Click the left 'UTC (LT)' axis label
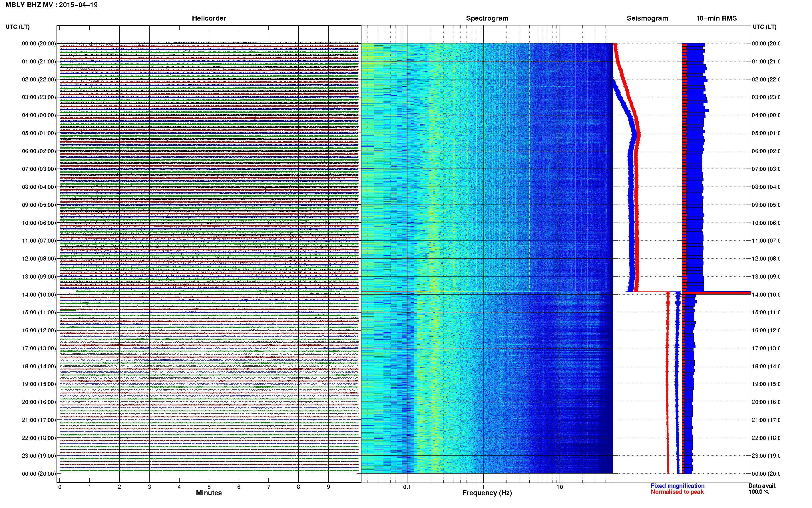 coord(17,27)
